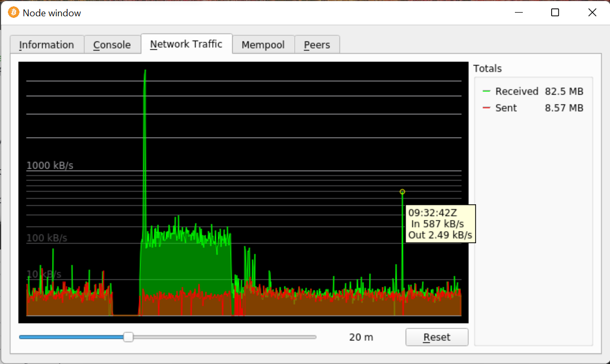Viewport: 610px width, 364px height.
Task: Click the yellow data point marker on graph
Action: pos(402,192)
